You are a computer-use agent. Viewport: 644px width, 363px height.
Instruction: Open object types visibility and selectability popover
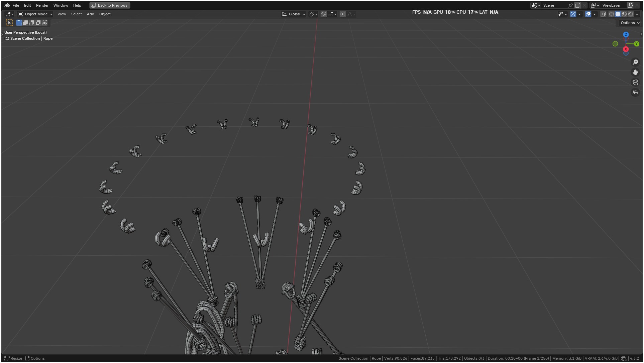tap(562, 14)
